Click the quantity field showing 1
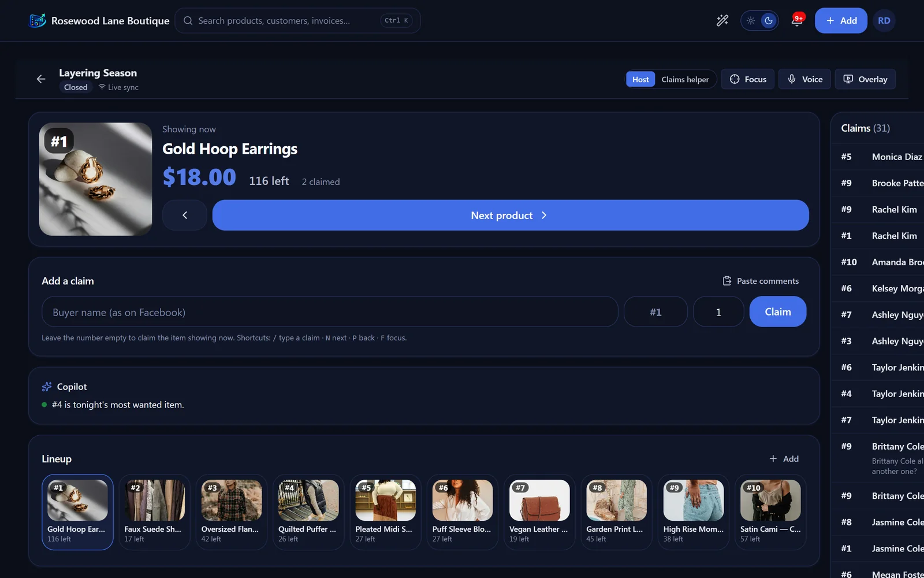This screenshot has width=924, height=578. pos(718,312)
